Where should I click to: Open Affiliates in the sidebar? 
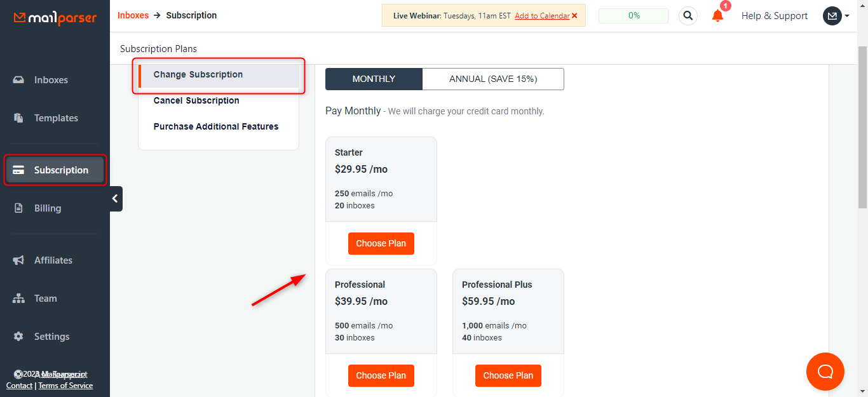click(53, 260)
